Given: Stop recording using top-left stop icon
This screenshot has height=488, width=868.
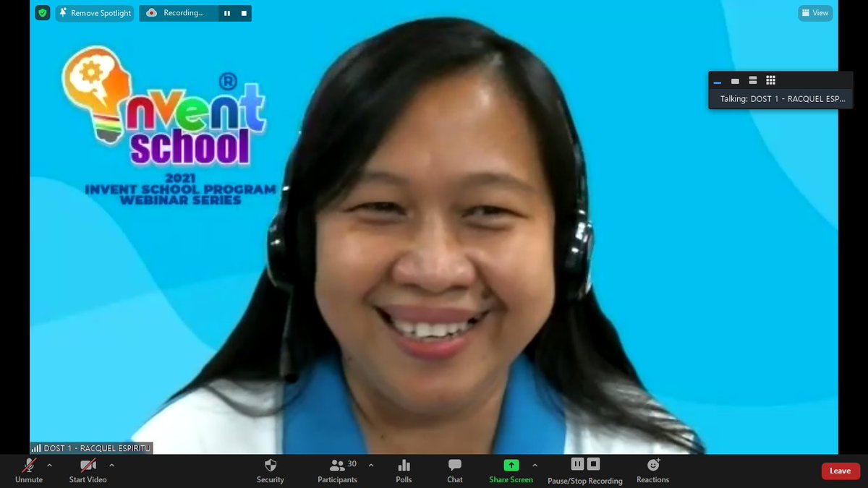Looking at the screenshot, I should pyautogui.click(x=244, y=13).
